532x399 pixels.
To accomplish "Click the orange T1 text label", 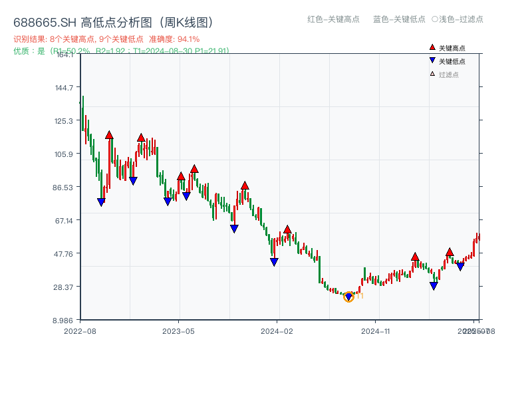I will coord(360,296).
